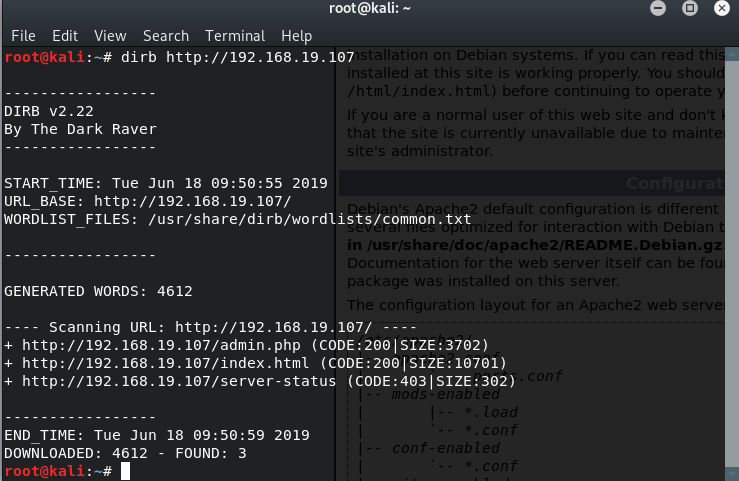Open the Terminal menu
The height and width of the screenshot is (481, 739).
pos(235,36)
